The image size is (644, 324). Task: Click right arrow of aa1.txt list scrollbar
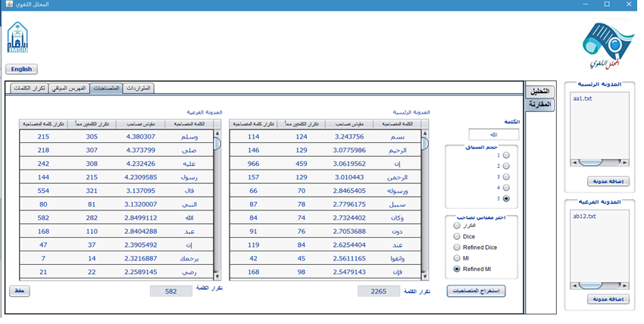pyautogui.click(x=625, y=163)
